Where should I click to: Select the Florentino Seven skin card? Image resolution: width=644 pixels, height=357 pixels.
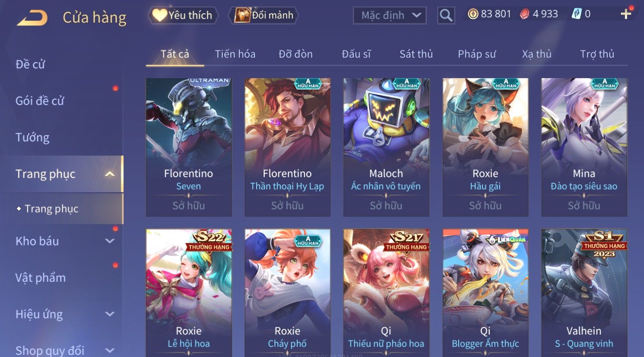pos(189,147)
